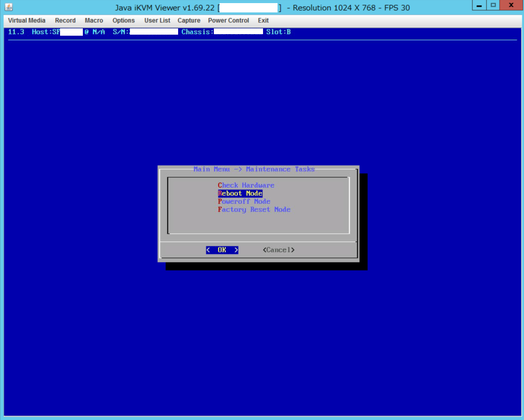
Task: Choose the Factory Reset Node option
Action: (254, 209)
